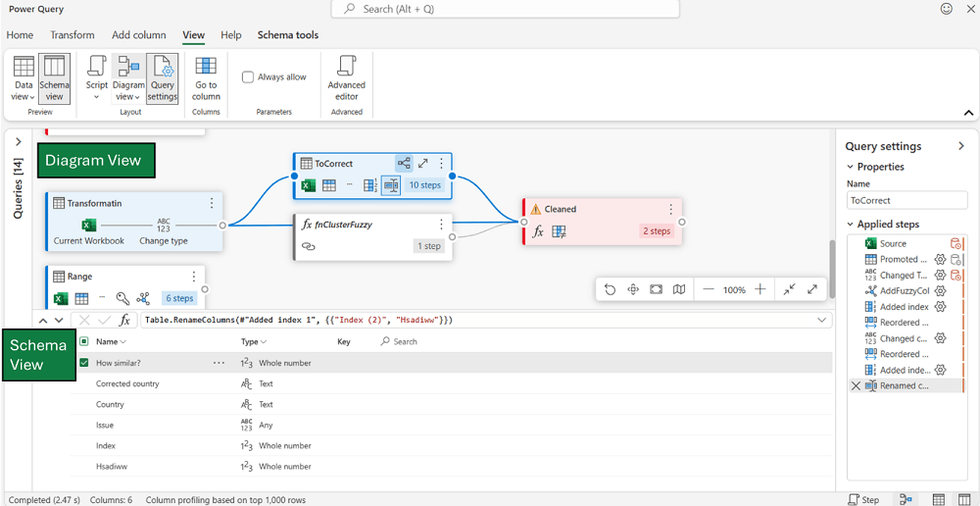Viewport: 980px width, 506px height.
Task: Collapse the Applied steps section
Action: point(851,224)
